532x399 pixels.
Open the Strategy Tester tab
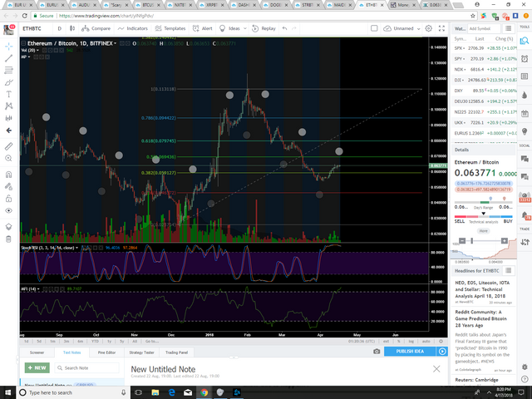point(141,352)
